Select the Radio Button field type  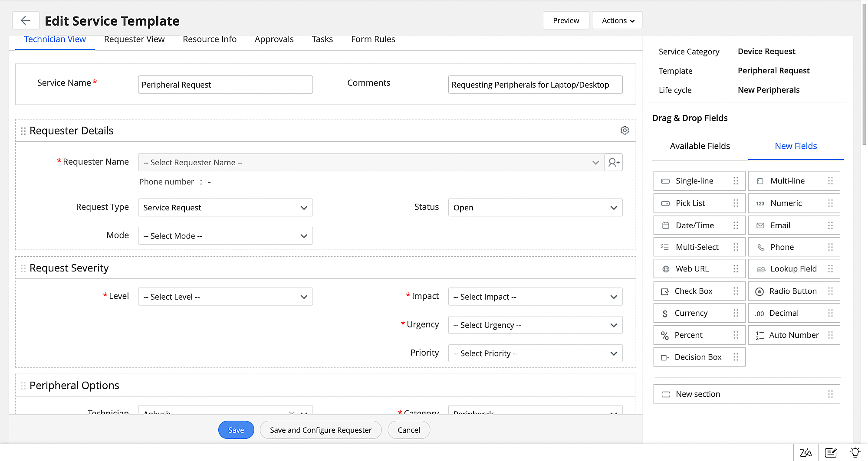794,291
